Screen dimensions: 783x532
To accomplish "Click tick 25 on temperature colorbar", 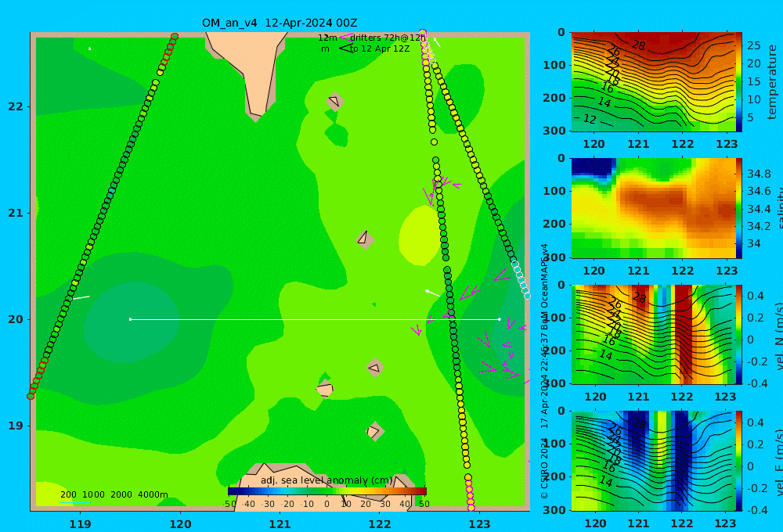I will [753, 46].
